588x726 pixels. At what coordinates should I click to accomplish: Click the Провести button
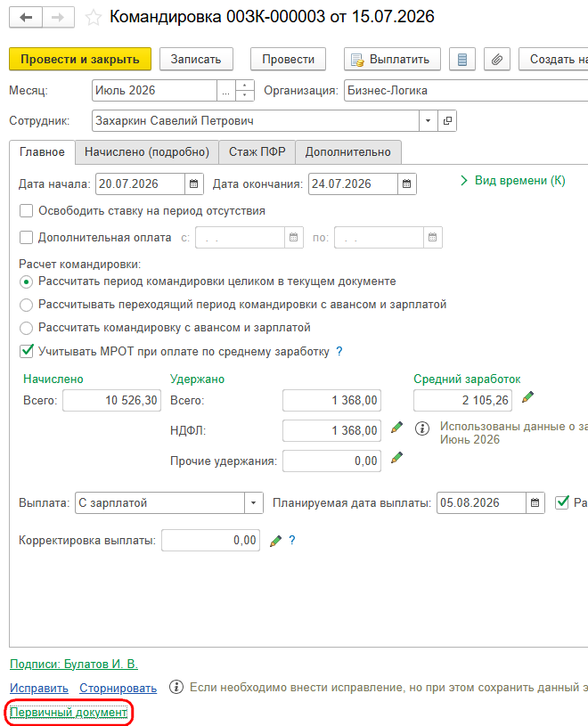pyautogui.click(x=288, y=60)
